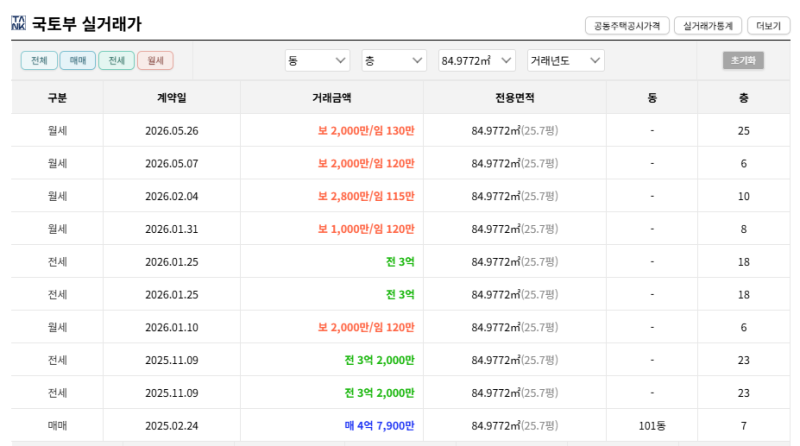Click the TANK logo icon beside the title
The image size is (800, 446).
[x=18, y=23]
